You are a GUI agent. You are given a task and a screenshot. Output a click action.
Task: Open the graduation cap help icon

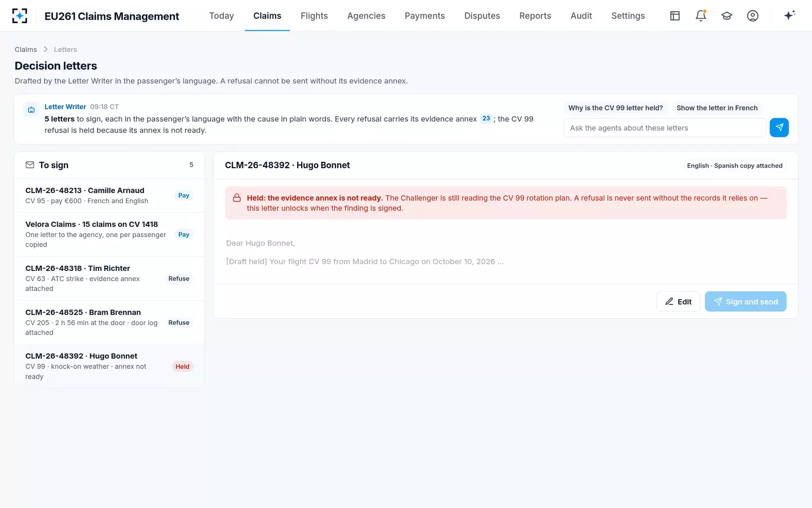click(x=727, y=16)
